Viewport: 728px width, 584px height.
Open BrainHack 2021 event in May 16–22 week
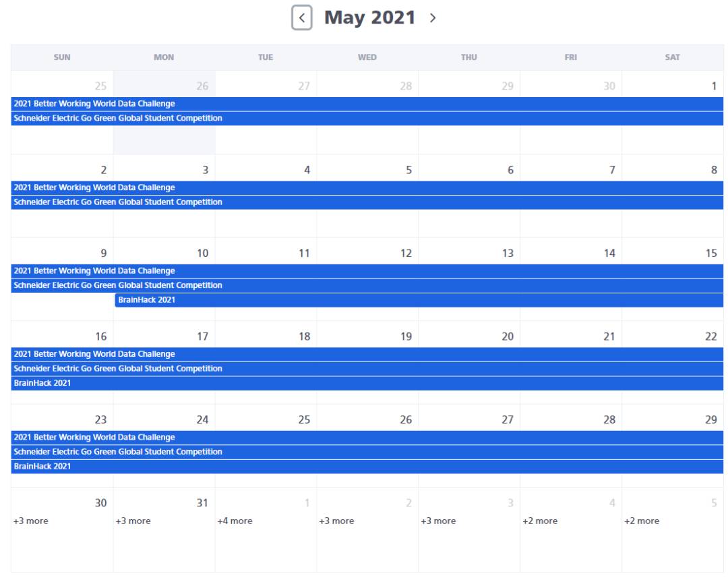click(x=367, y=383)
